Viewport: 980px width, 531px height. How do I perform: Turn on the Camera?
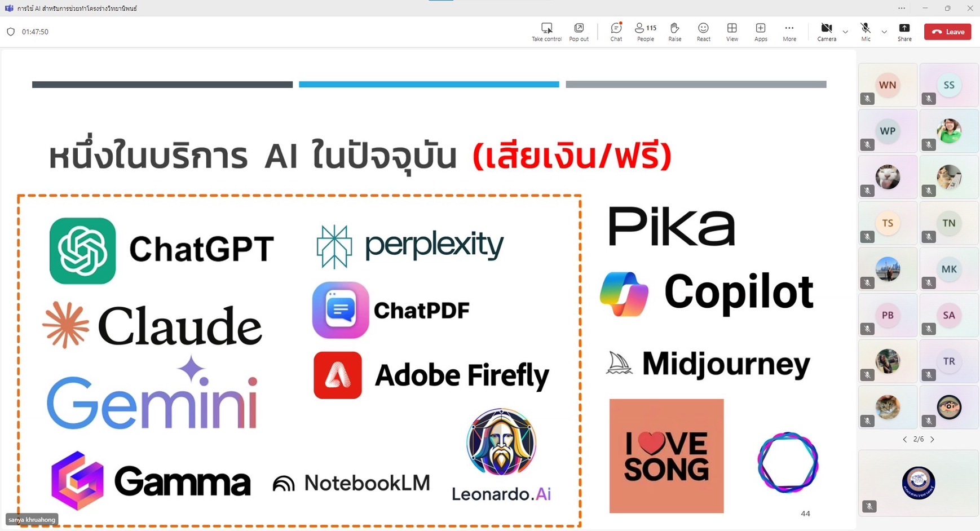(827, 32)
